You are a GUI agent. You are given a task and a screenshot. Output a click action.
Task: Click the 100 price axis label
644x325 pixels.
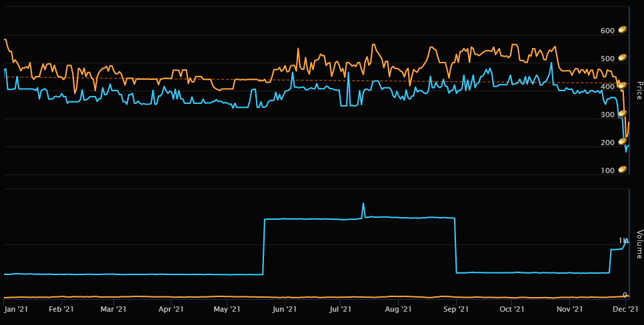coord(607,170)
